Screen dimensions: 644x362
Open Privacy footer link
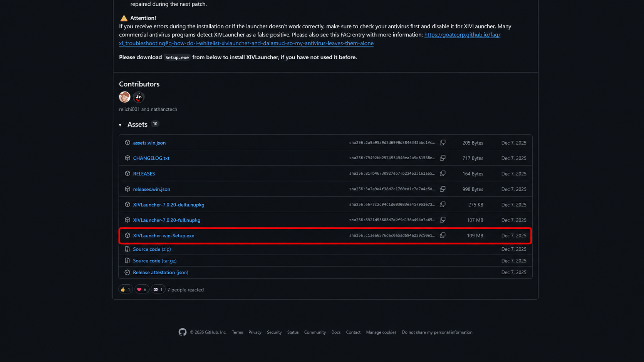coord(255,332)
